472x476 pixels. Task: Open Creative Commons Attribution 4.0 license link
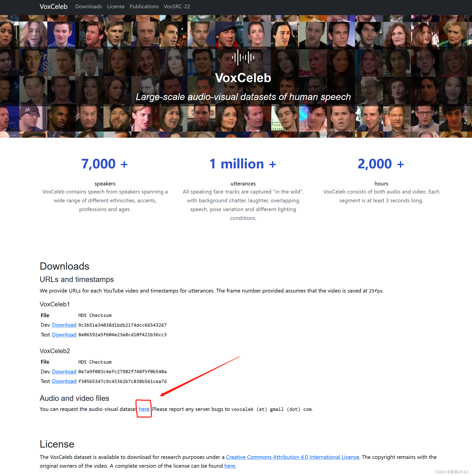293,457
